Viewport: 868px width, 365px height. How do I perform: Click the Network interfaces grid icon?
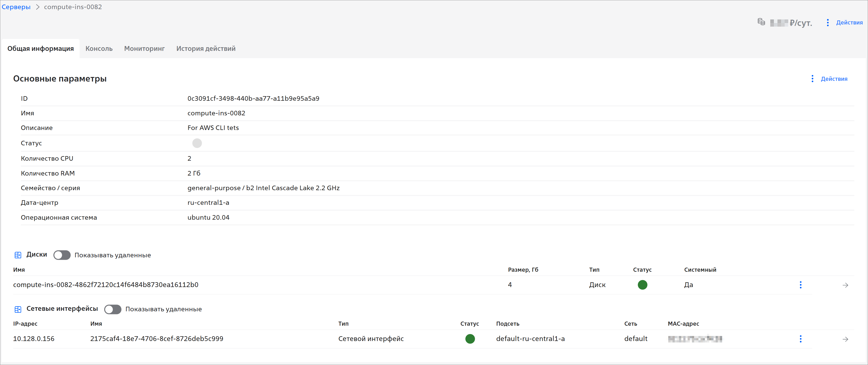[x=18, y=309]
